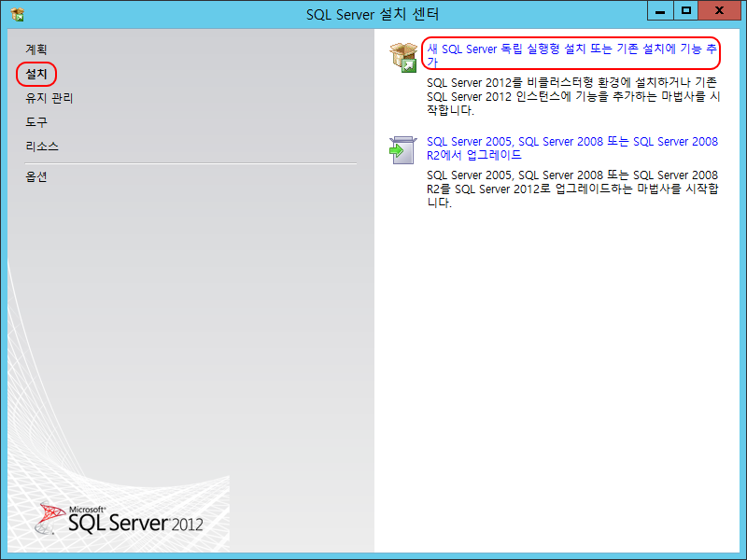Go to 유지 관리 section

49,98
